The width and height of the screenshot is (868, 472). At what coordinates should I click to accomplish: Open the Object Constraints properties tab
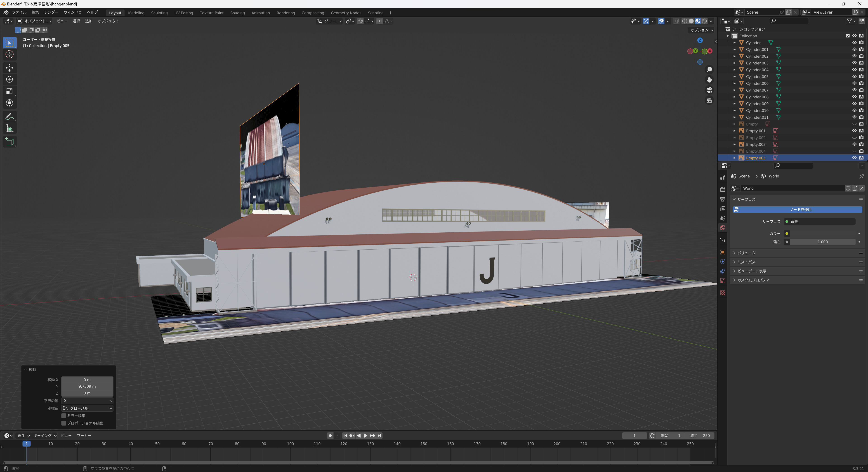click(x=722, y=271)
